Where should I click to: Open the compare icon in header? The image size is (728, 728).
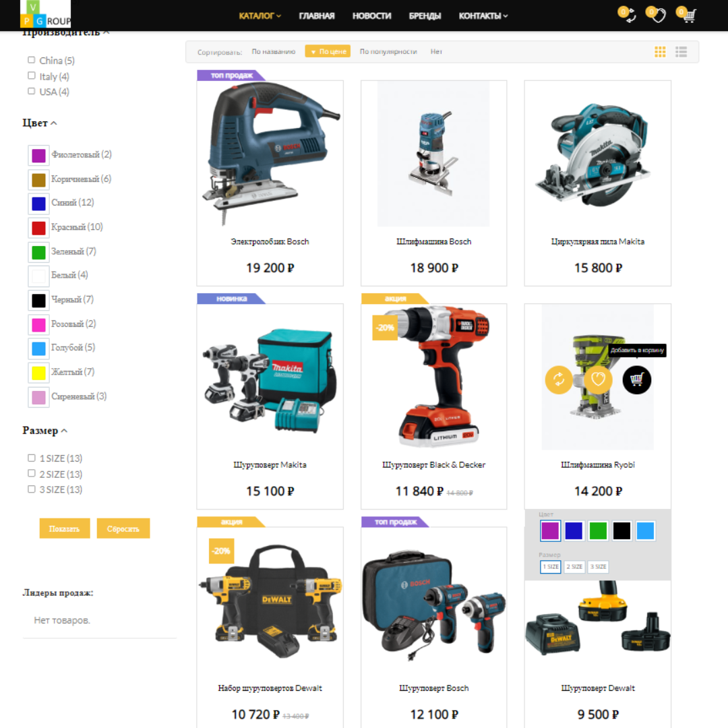pyautogui.click(x=630, y=16)
